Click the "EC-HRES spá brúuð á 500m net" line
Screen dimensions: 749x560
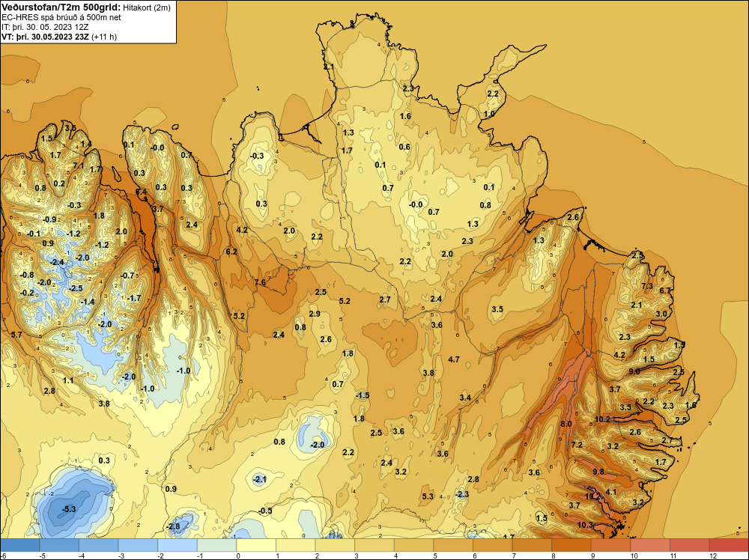pyautogui.click(x=61, y=17)
